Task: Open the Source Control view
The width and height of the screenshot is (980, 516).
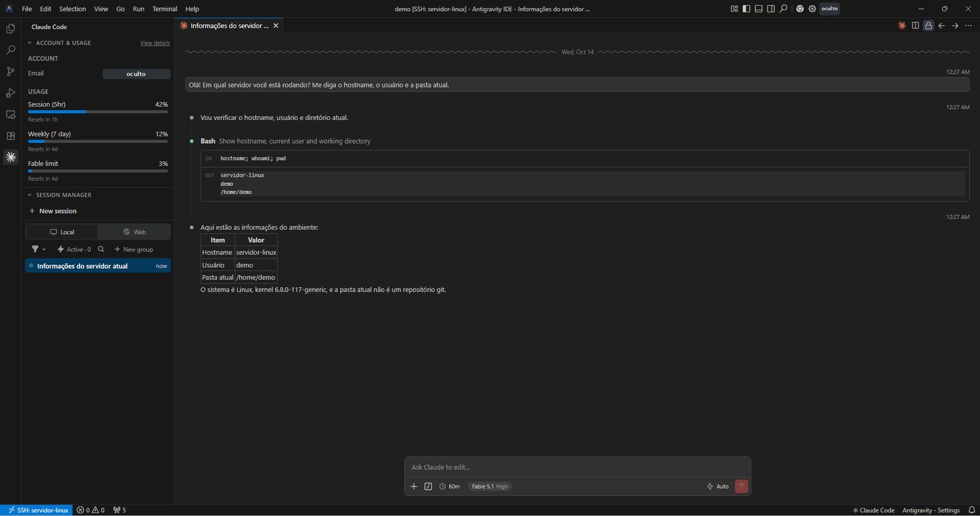Action: coord(10,71)
